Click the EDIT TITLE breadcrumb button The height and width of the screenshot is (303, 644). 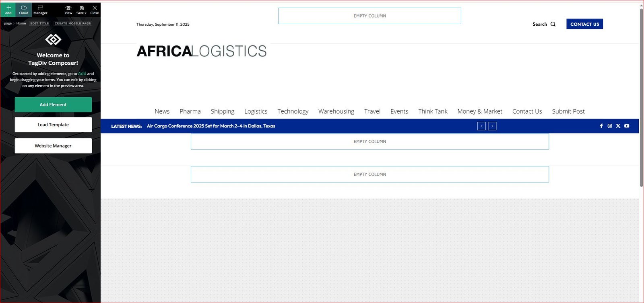click(39, 23)
